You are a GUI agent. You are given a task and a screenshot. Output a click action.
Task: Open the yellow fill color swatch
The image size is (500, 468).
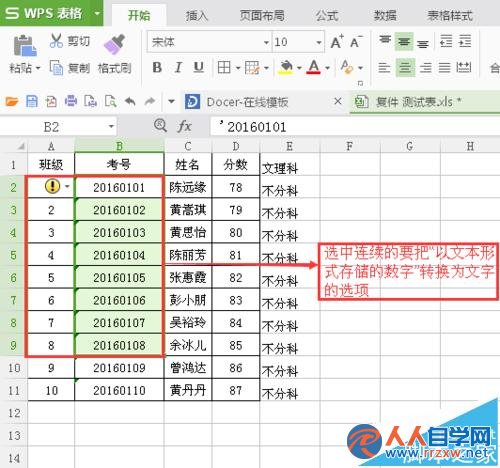pyautogui.click(x=286, y=68)
